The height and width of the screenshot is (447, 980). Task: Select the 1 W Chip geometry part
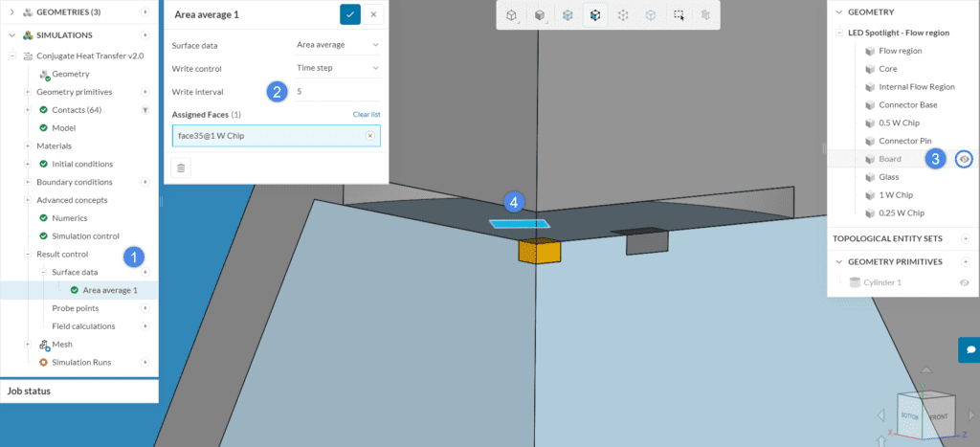pyautogui.click(x=897, y=195)
